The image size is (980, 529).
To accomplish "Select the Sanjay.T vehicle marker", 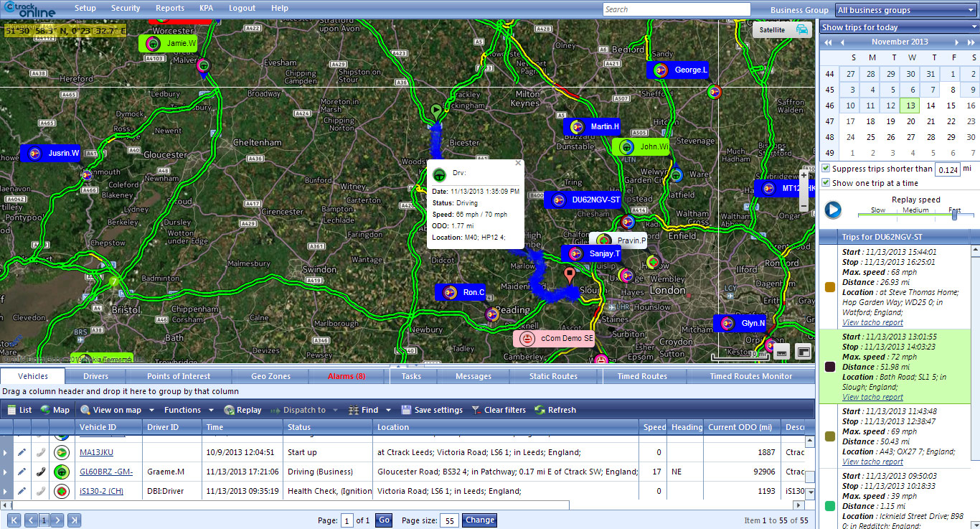I will [590, 253].
